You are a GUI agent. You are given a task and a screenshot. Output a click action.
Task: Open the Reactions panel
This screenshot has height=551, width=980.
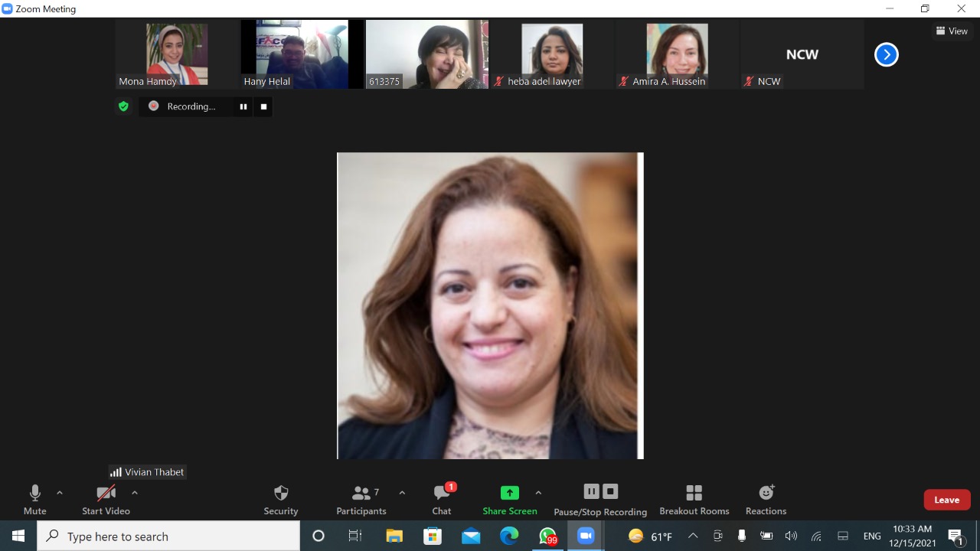[x=765, y=497]
